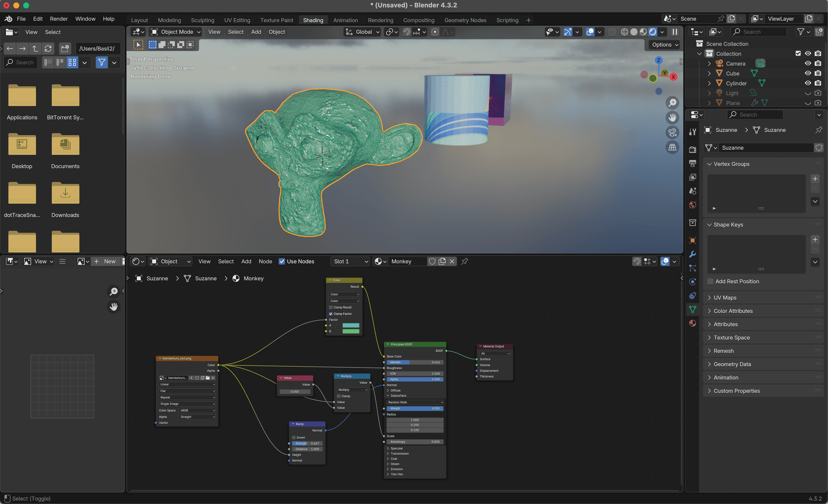Uncheck the Use Nodes checkbox
Screen dimensions: 828x504
tap(282, 261)
